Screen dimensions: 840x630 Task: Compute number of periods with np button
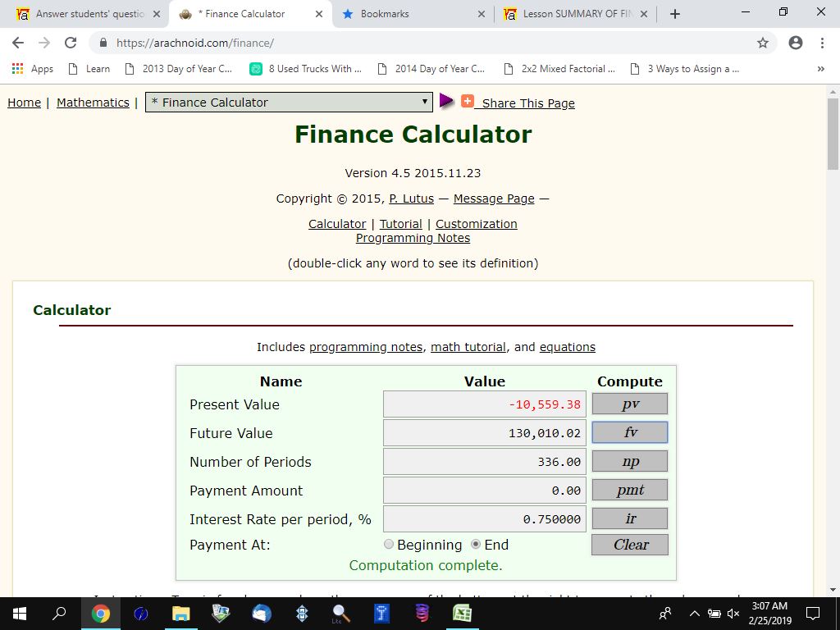click(629, 461)
